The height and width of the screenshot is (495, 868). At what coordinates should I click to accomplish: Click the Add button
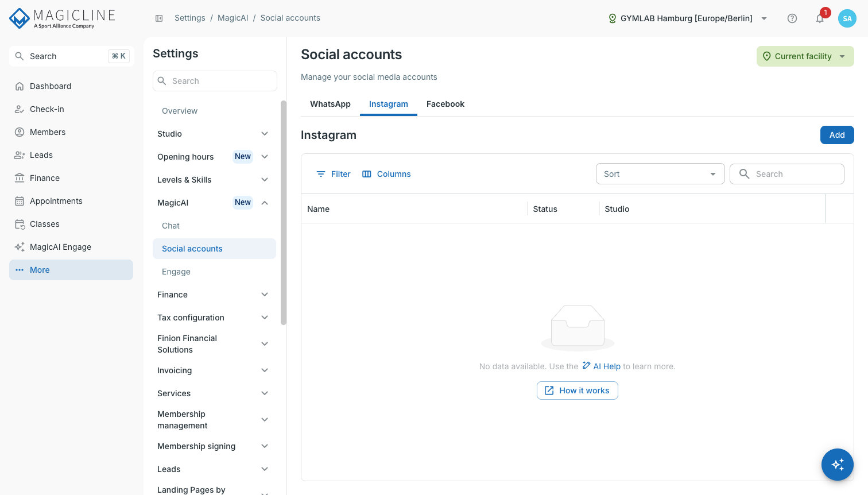pyautogui.click(x=837, y=135)
